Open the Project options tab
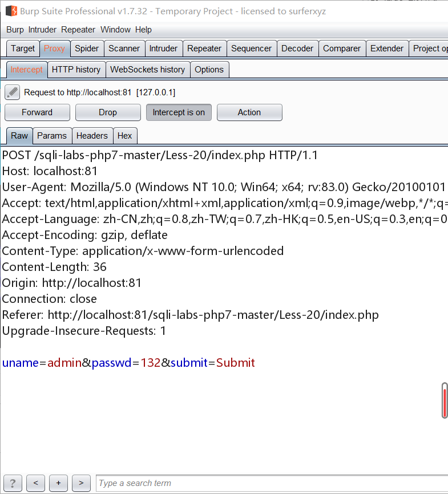This screenshot has width=448, height=494. [429, 48]
